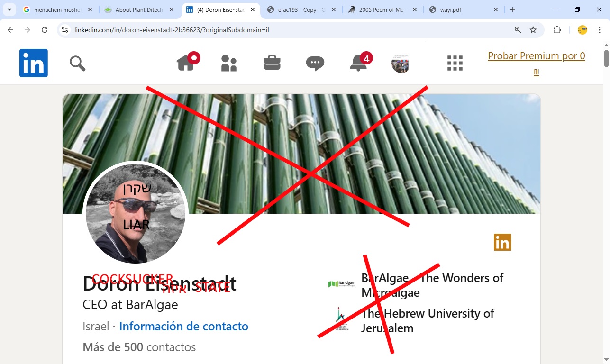Open the Doron Eisenstadt profile photo
The image size is (610, 364).
click(136, 214)
